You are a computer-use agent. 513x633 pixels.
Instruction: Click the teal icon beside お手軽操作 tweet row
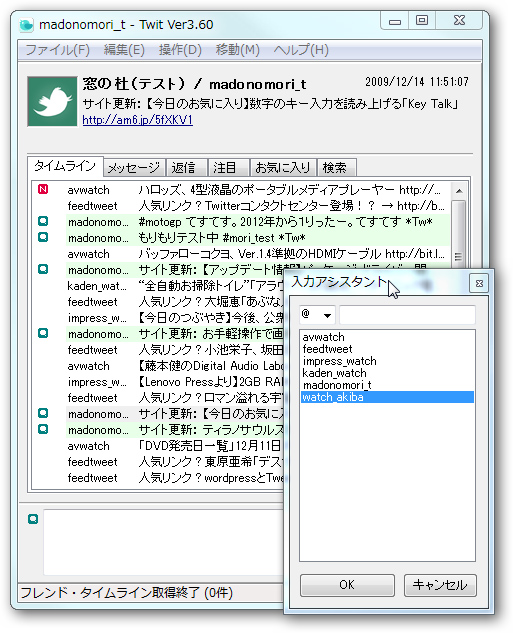[43, 333]
